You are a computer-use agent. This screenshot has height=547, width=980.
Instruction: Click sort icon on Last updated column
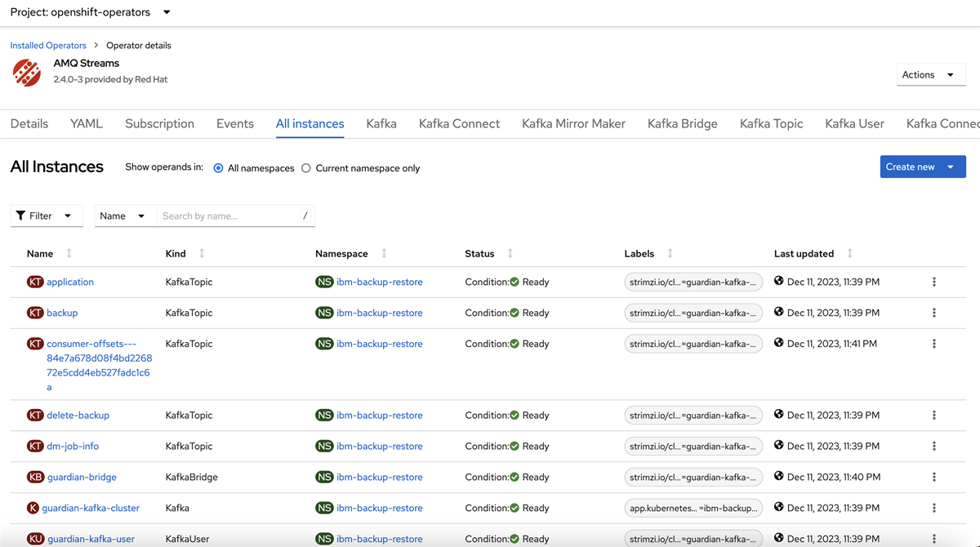coord(849,254)
